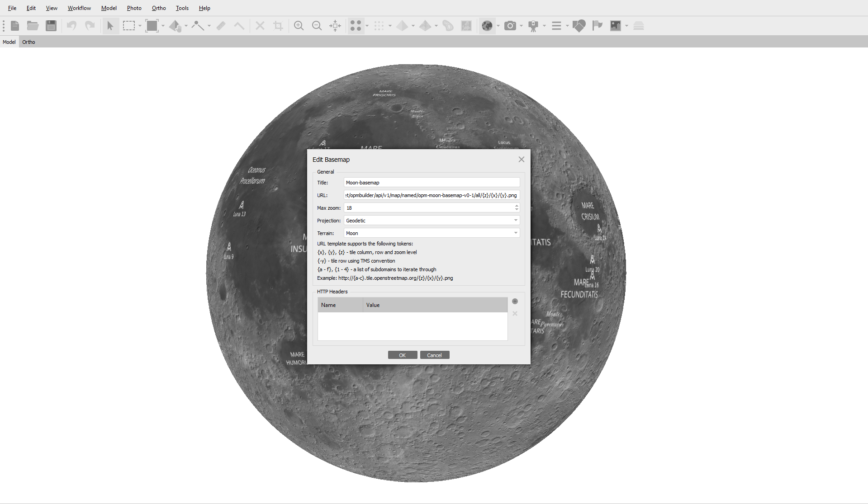
Task: Close the Edit Basemap dialog
Action: click(522, 160)
